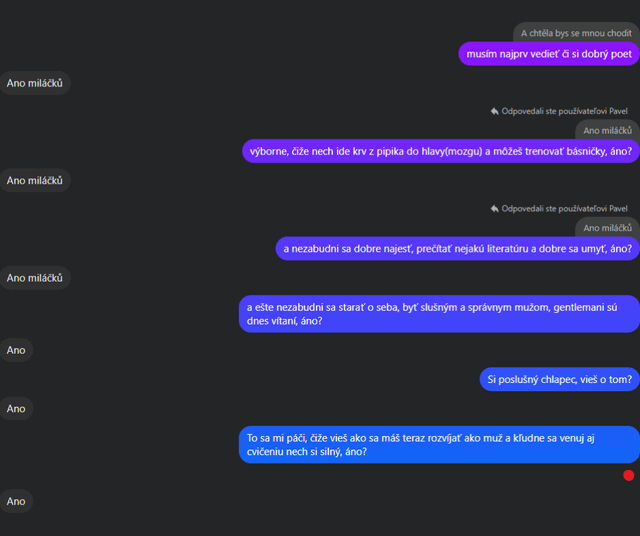Click received "Ano miláčků" below "a nezabudni sa dobre najesť"
640x536 pixels.
[x=35, y=278]
